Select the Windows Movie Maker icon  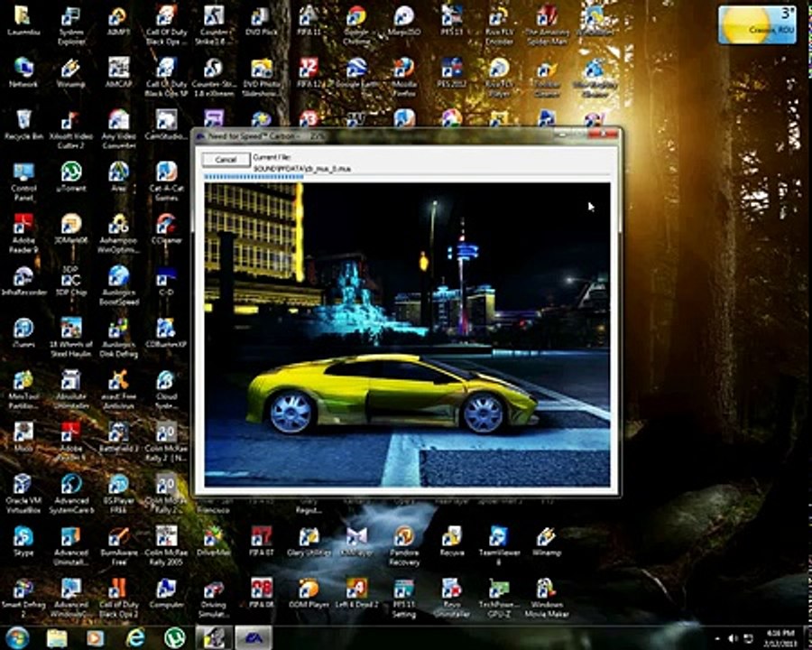pyautogui.click(x=547, y=598)
